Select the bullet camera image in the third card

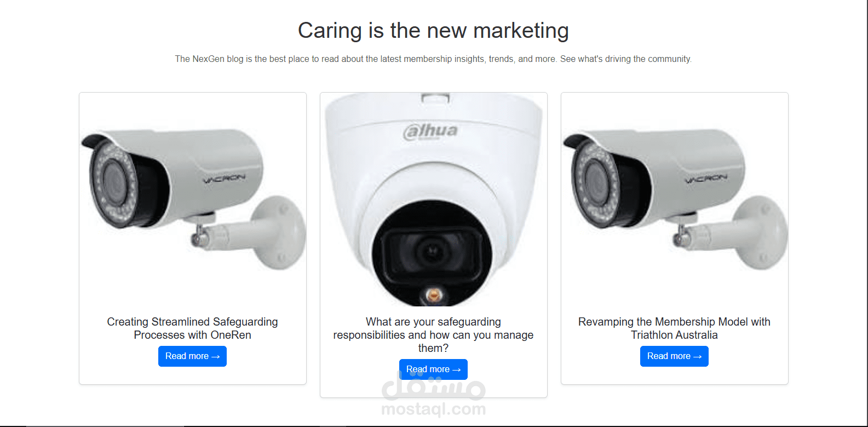(x=675, y=200)
